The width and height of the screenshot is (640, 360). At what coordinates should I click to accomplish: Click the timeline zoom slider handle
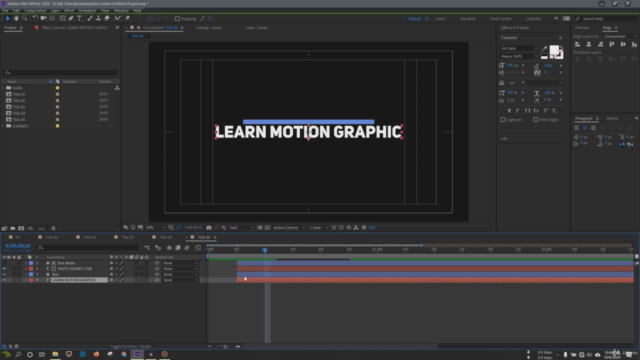(x=225, y=347)
